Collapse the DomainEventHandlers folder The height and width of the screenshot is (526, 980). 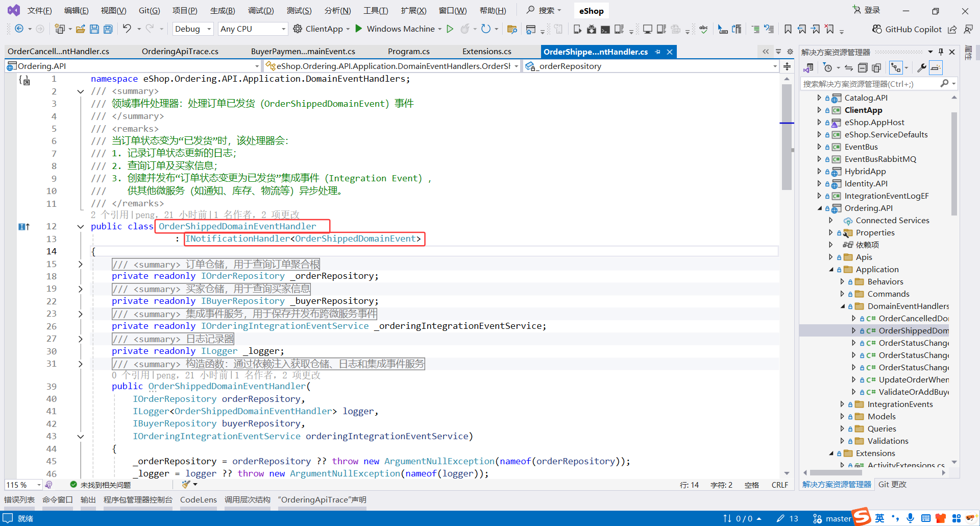click(x=842, y=306)
